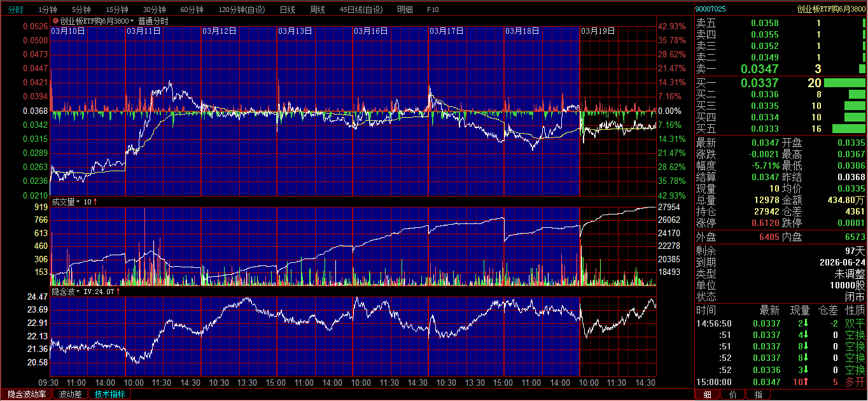This screenshot has height=401, width=868.
Task: Click the red up arrow next to IV:24.07
Action: point(118,292)
